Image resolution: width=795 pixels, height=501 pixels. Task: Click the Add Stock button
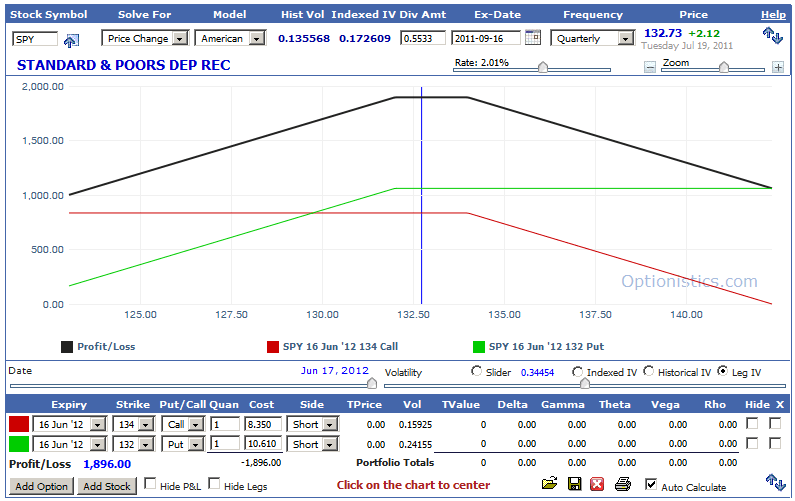point(106,486)
